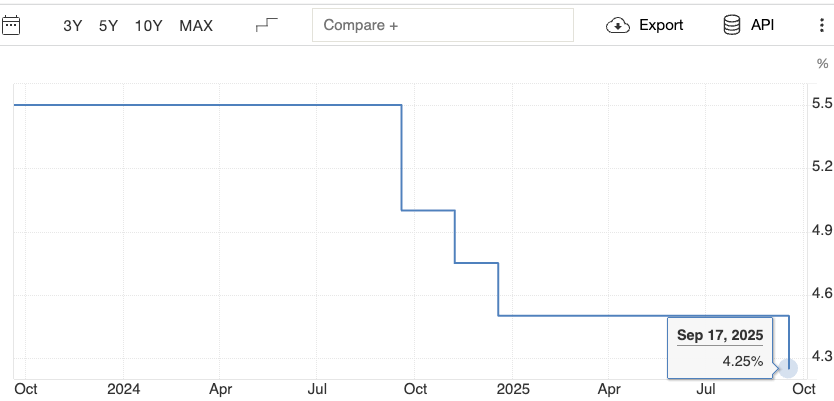Choose the 10Y time range
834x401 pixels.
(148, 26)
